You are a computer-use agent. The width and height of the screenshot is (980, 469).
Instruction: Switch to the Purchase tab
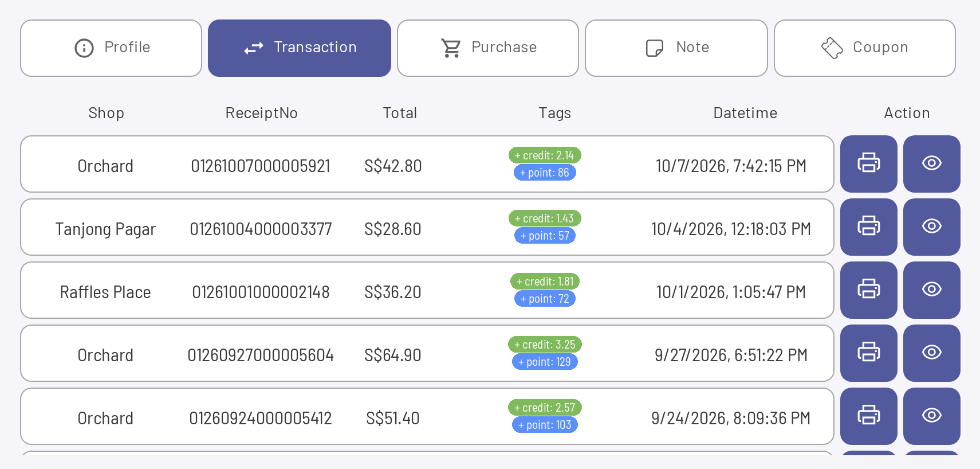pos(488,48)
